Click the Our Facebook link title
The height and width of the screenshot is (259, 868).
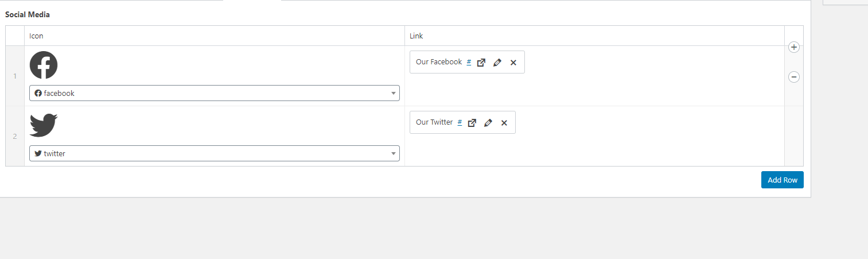tap(438, 62)
